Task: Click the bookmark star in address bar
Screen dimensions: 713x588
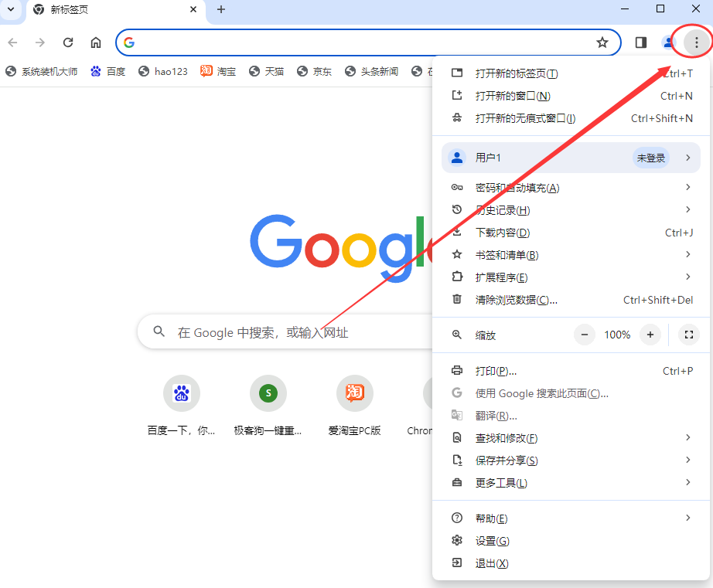Action: click(x=602, y=42)
